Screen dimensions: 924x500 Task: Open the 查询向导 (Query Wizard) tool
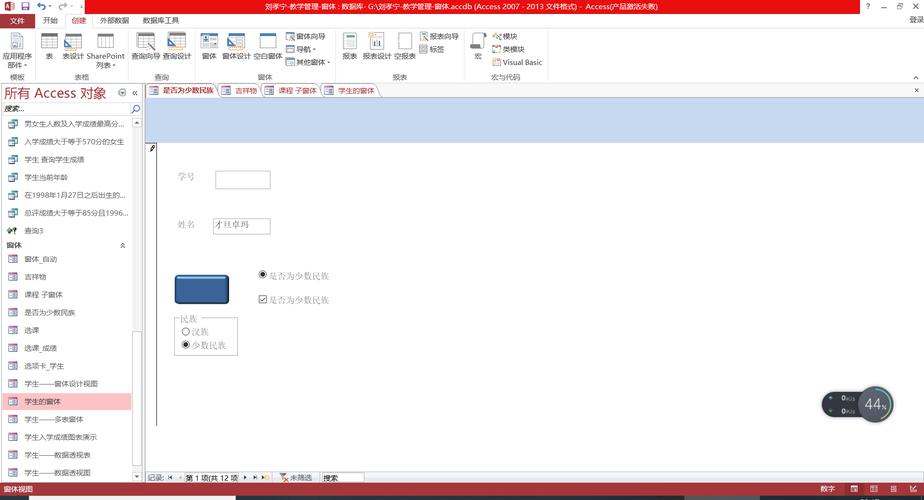[145, 46]
